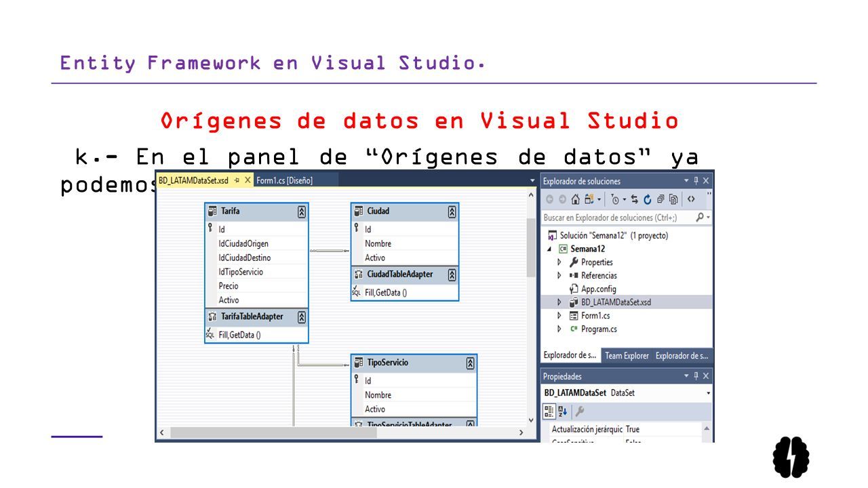Click the Back arrow in Explorador de soluciones toolbar

coord(550,199)
